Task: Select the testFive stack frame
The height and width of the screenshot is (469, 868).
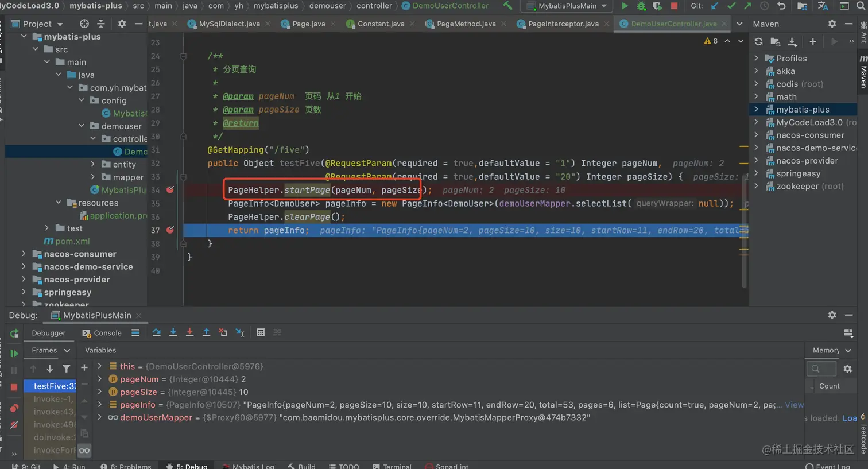Action: point(51,386)
